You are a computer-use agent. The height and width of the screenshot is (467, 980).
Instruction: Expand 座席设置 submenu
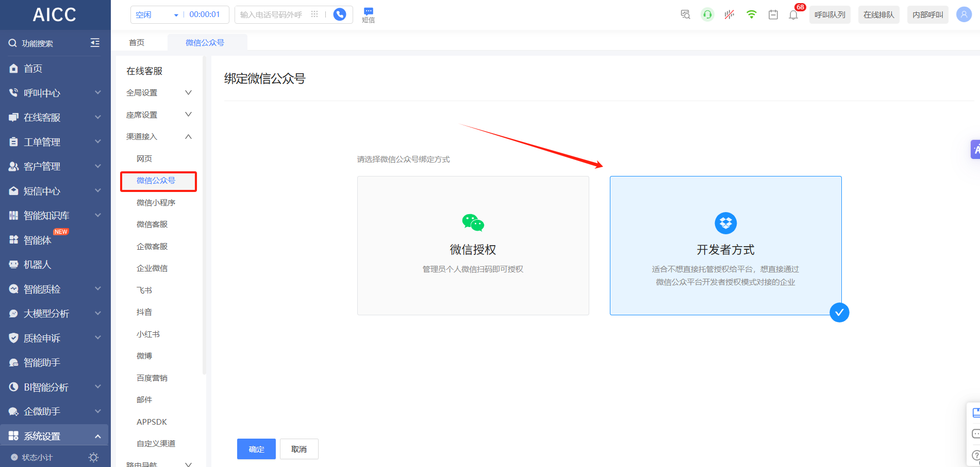pyautogui.click(x=159, y=115)
